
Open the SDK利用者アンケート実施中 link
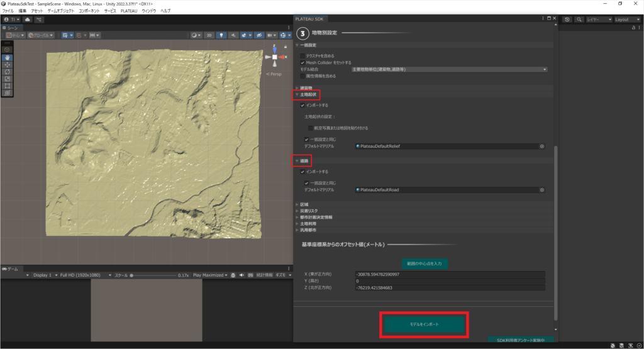[520, 340]
